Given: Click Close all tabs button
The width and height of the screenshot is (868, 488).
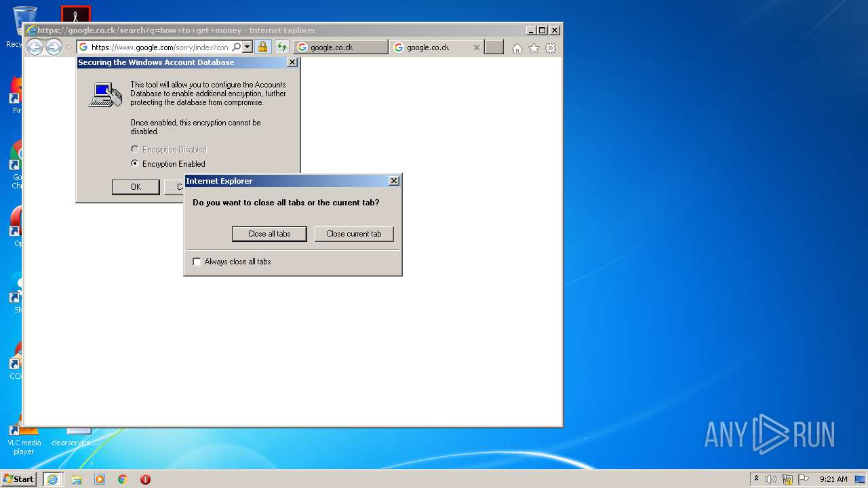Looking at the screenshot, I should click(x=269, y=234).
